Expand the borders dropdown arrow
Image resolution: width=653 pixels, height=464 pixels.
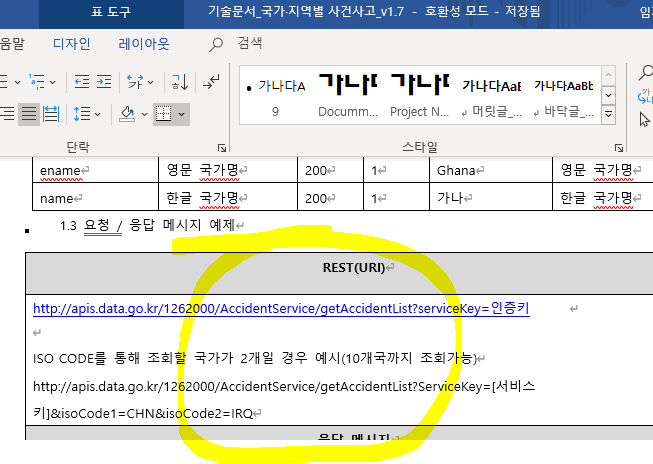click(182, 114)
